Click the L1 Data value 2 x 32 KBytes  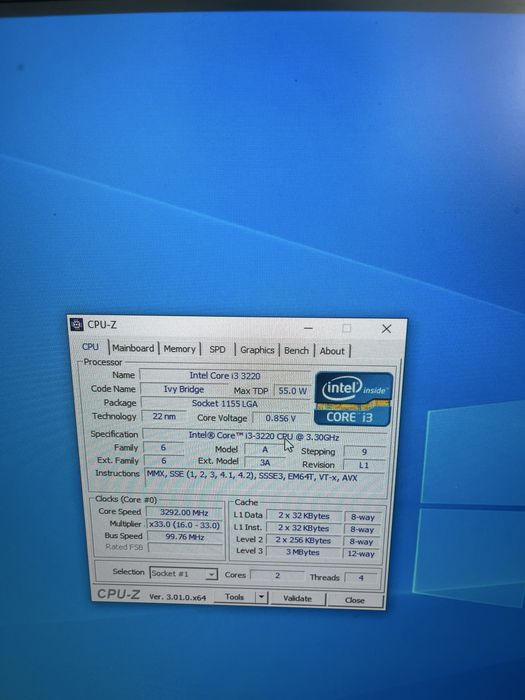[304, 516]
